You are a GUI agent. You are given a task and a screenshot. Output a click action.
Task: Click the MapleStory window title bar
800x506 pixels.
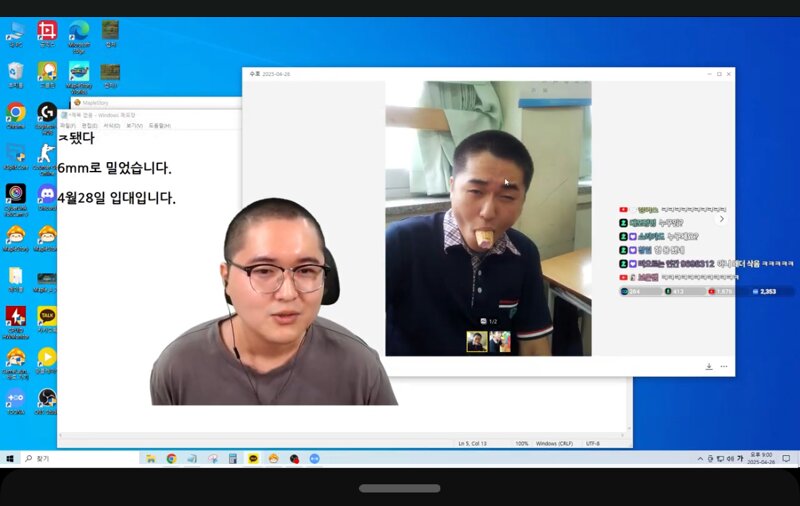tap(157, 103)
